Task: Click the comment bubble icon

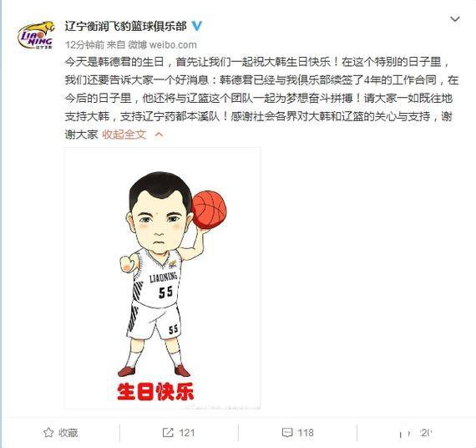Action: [x=287, y=432]
